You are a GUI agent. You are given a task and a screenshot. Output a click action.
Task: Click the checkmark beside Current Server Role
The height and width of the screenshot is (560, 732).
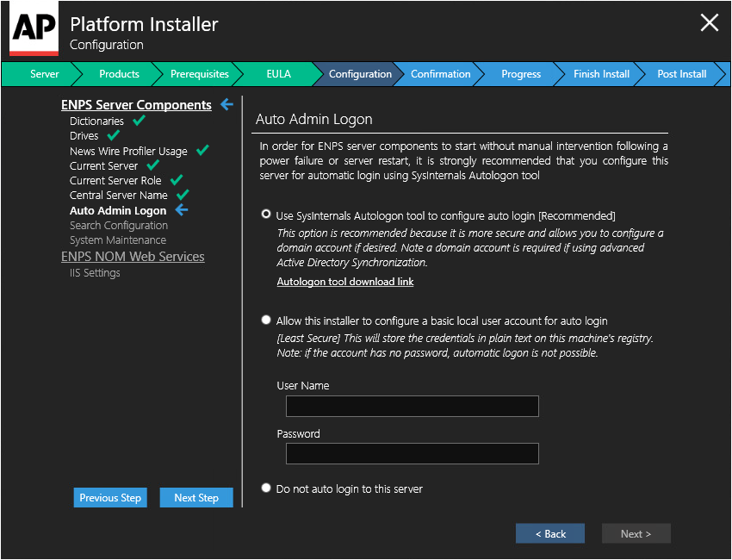point(177,180)
